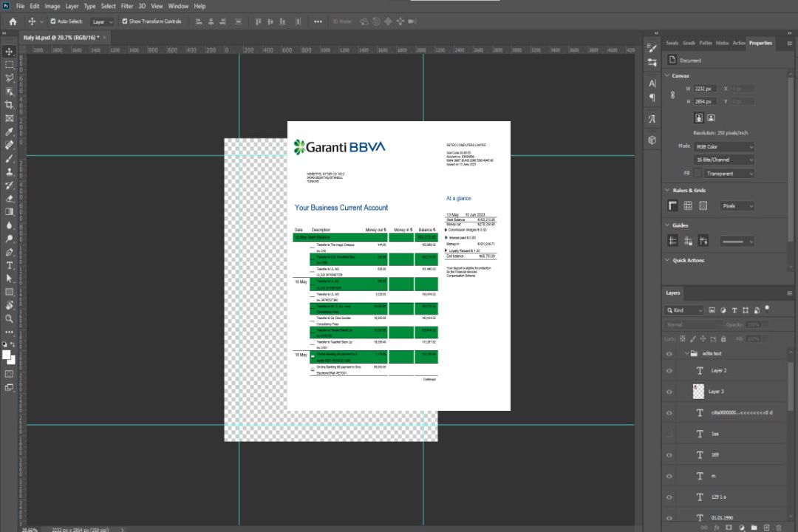Screen dimensions: 798x532
Task: Open the Filter menu
Action: [127, 6]
